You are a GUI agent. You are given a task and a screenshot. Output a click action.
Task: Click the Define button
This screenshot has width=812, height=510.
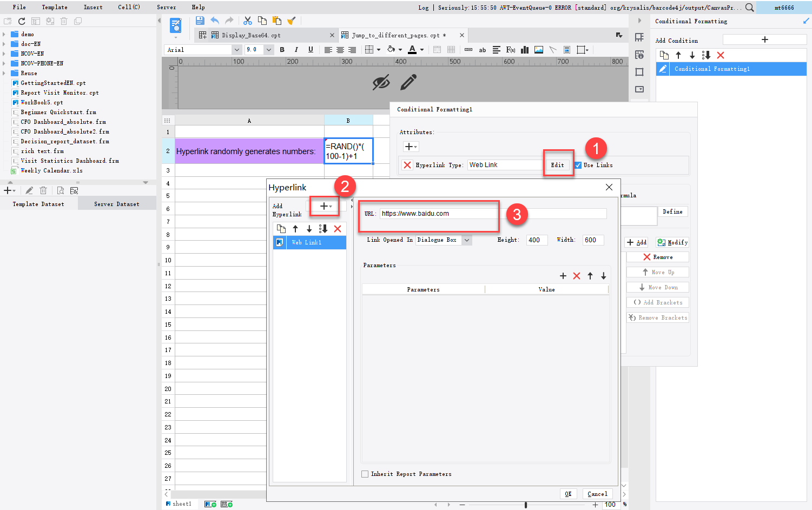click(672, 211)
